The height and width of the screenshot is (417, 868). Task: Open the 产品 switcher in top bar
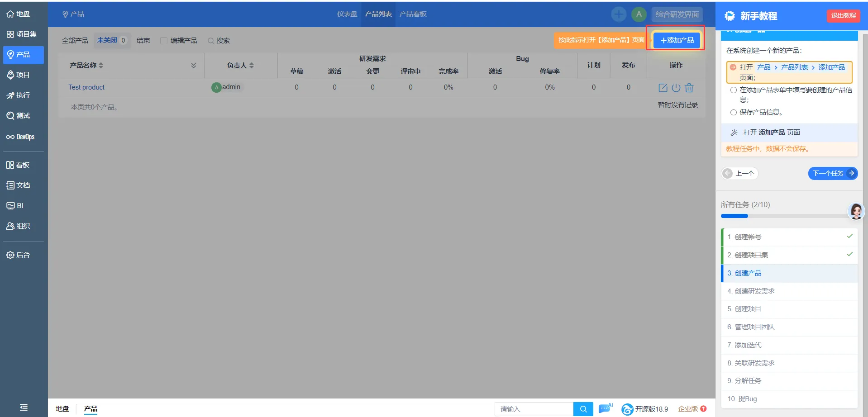[73, 14]
